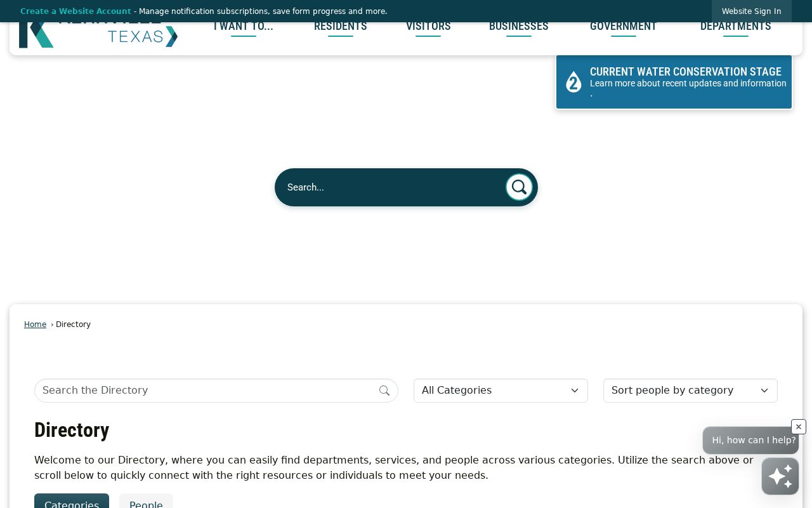
Task: Open the BUSINESSES menu
Action: (519, 27)
